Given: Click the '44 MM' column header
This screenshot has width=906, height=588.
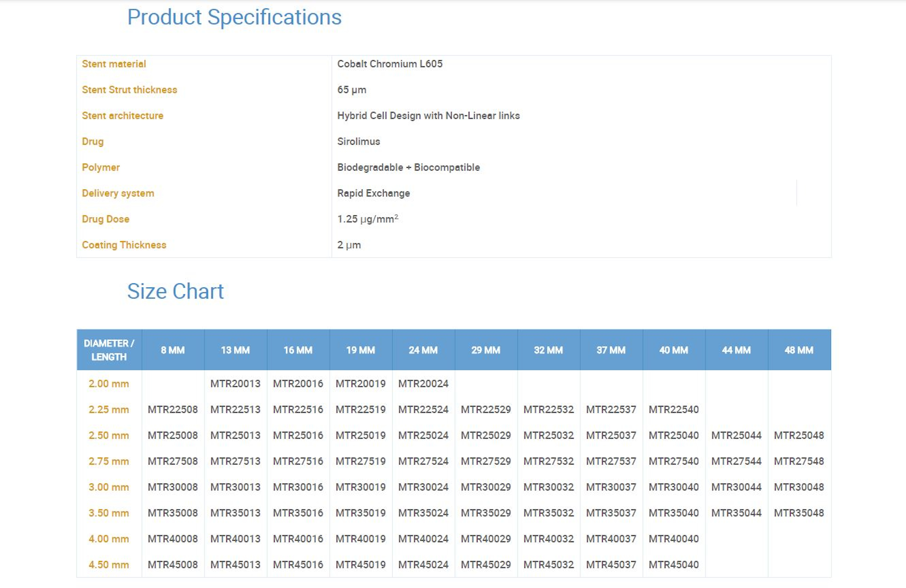Looking at the screenshot, I should (737, 350).
